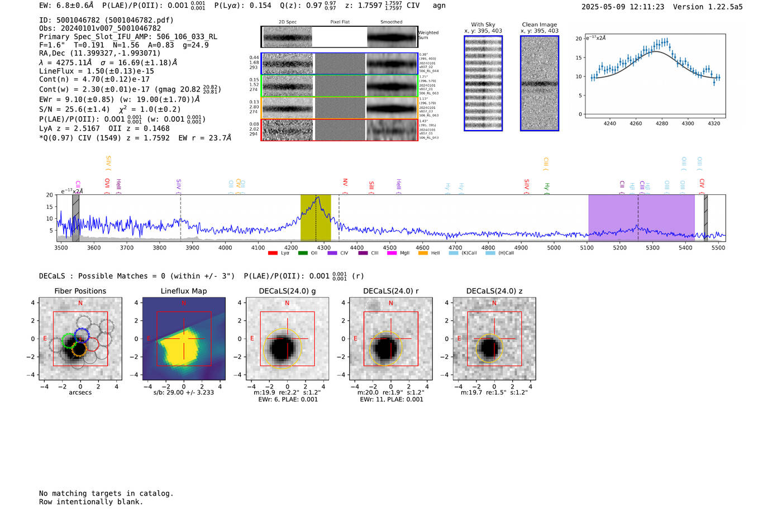This screenshot has height=532, width=782.
Task: Click 's/b: 29.00 +/- 3.233' caption
Action: coord(184,392)
